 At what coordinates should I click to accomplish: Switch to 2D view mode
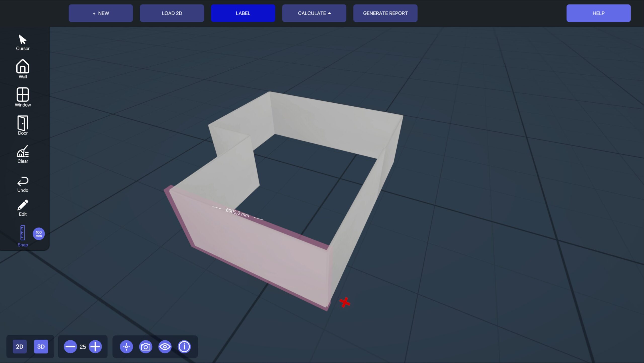(20, 346)
